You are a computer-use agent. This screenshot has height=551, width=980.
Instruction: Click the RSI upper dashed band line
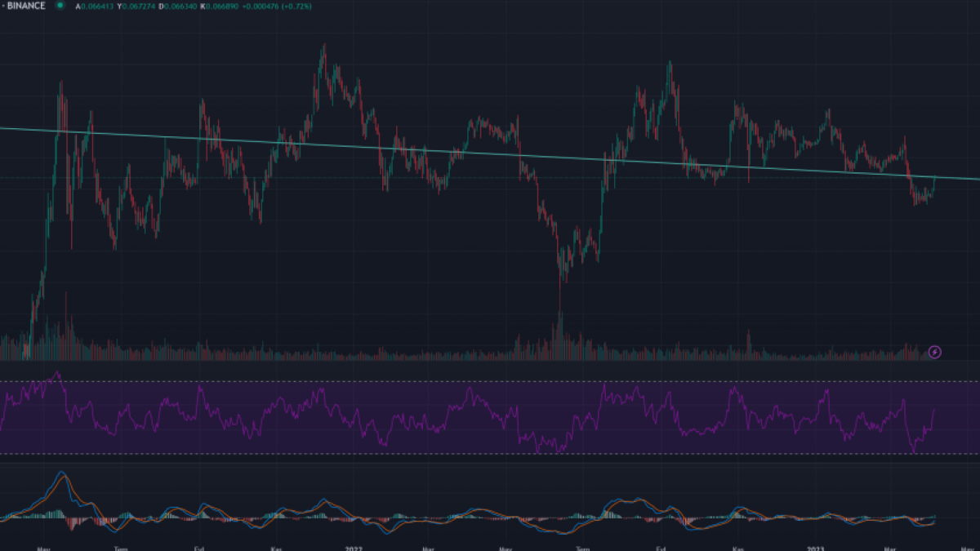[x=490, y=381]
